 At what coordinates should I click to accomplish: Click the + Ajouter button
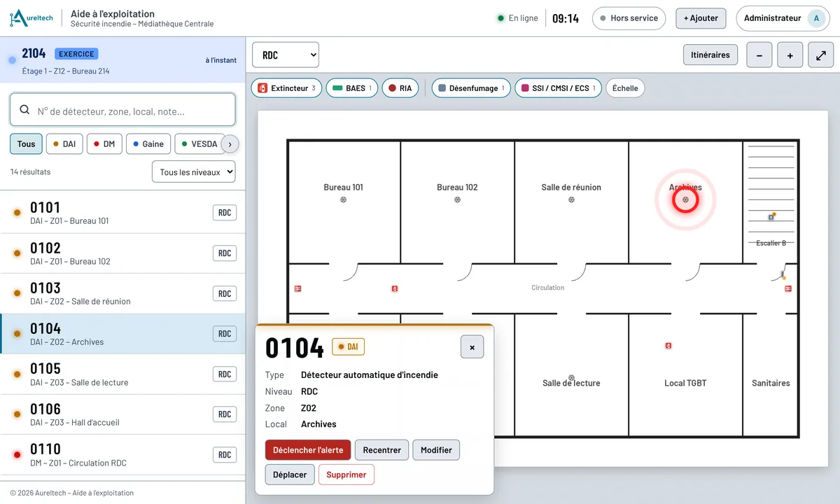tap(701, 18)
